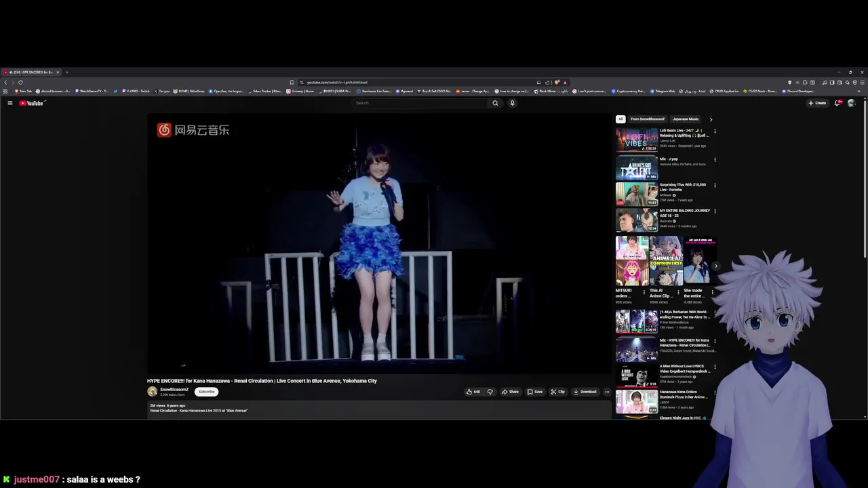868x488 pixels.
Task: Go back with browser back arrow
Action: pyautogui.click(x=5, y=82)
